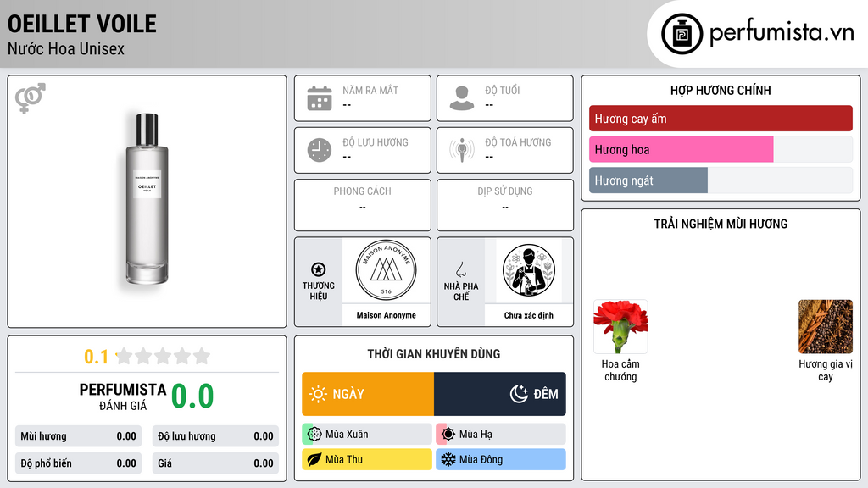Click the star badge icon above Thương Hiệu
The image size is (868, 488).
click(x=319, y=269)
